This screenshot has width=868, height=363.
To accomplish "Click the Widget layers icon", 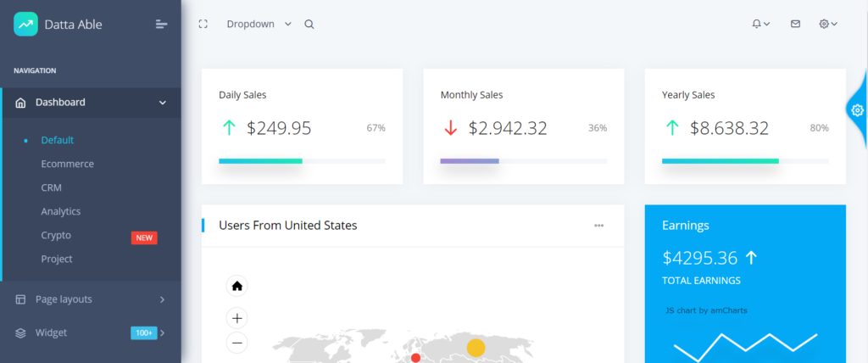I will [x=20, y=333].
